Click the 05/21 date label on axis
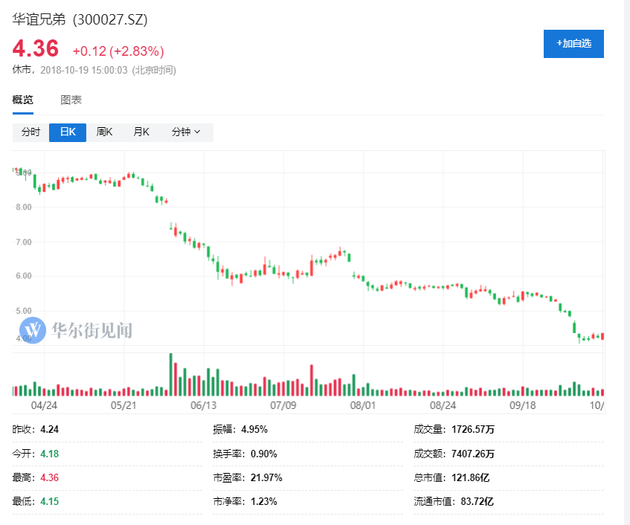630x525 pixels. click(123, 407)
